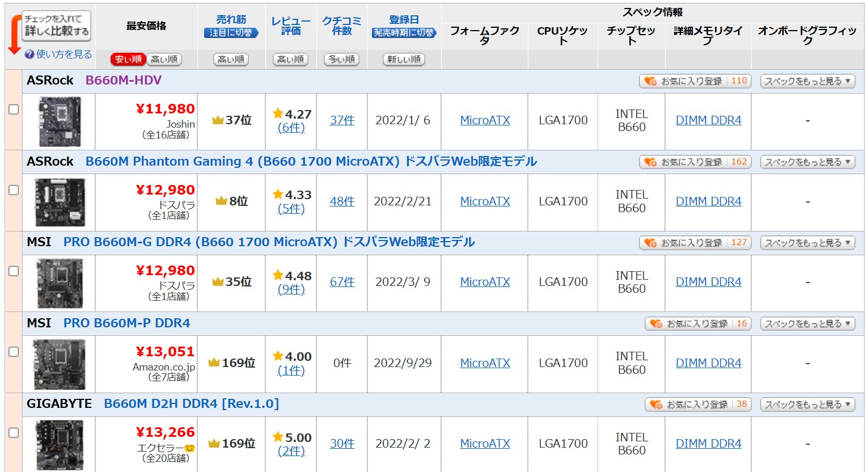Open the (6件) reviews for B660M-HDV
The width and height of the screenshot is (868, 472).
[291, 128]
